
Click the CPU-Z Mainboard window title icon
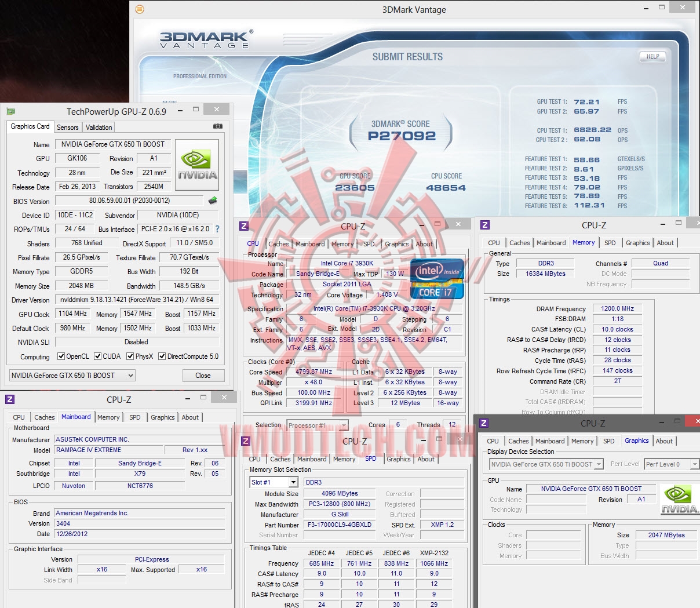pyautogui.click(x=10, y=399)
